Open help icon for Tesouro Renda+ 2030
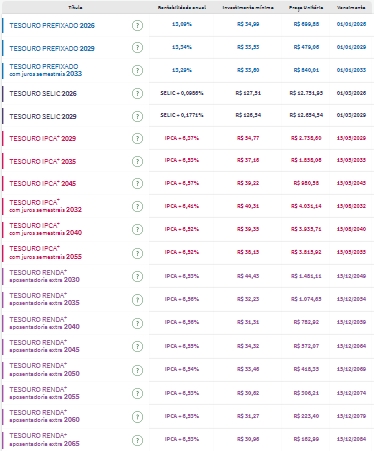This screenshot has height=451, width=374. 137,276
